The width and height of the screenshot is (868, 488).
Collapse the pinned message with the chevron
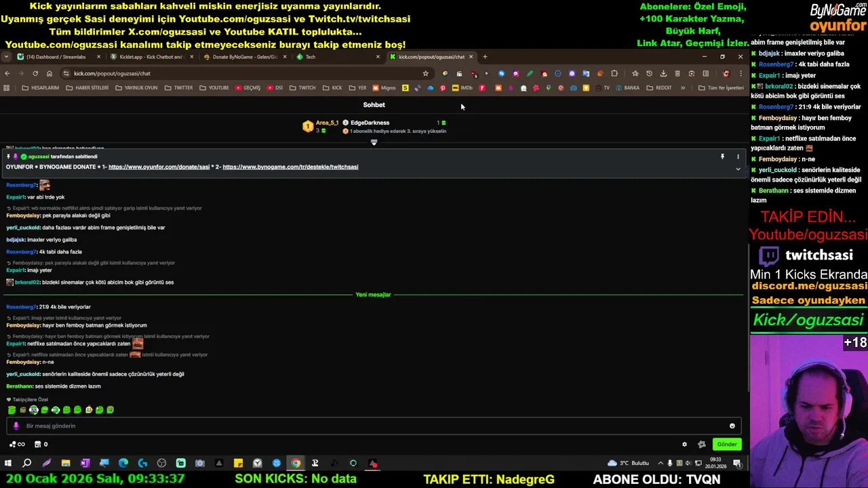[738, 169]
